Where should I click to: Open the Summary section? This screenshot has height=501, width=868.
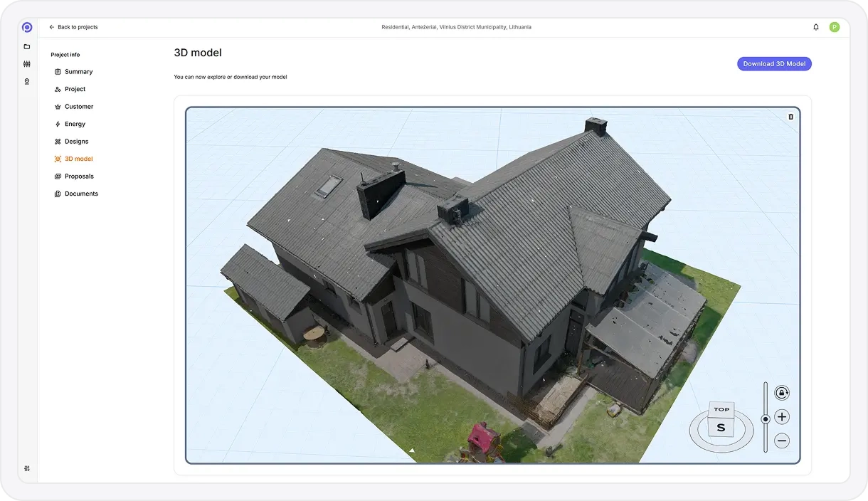78,72
